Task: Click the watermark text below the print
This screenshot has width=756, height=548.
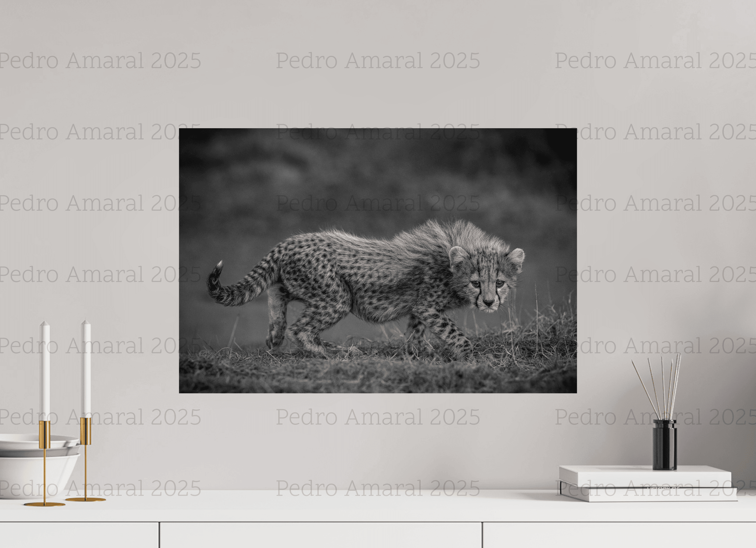Action: click(x=378, y=417)
